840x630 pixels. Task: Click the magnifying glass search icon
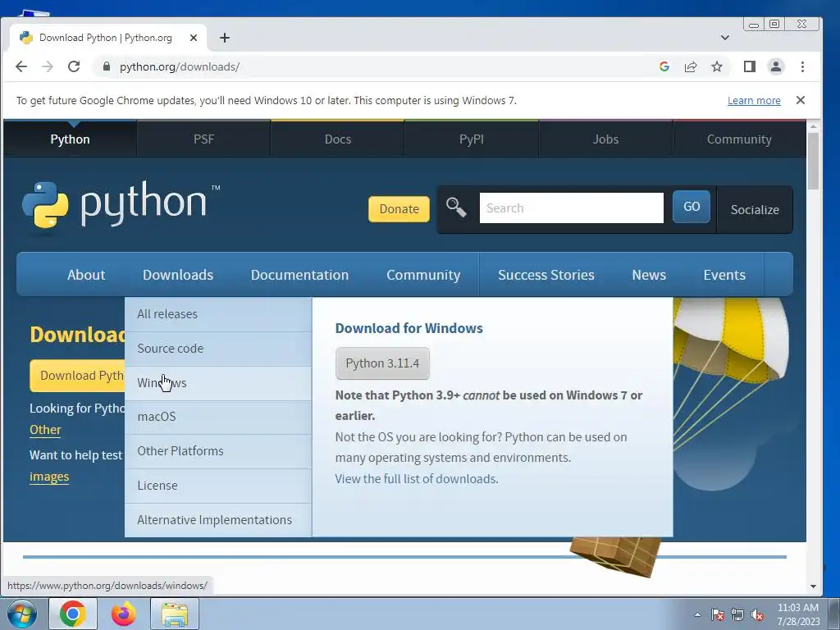456,207
